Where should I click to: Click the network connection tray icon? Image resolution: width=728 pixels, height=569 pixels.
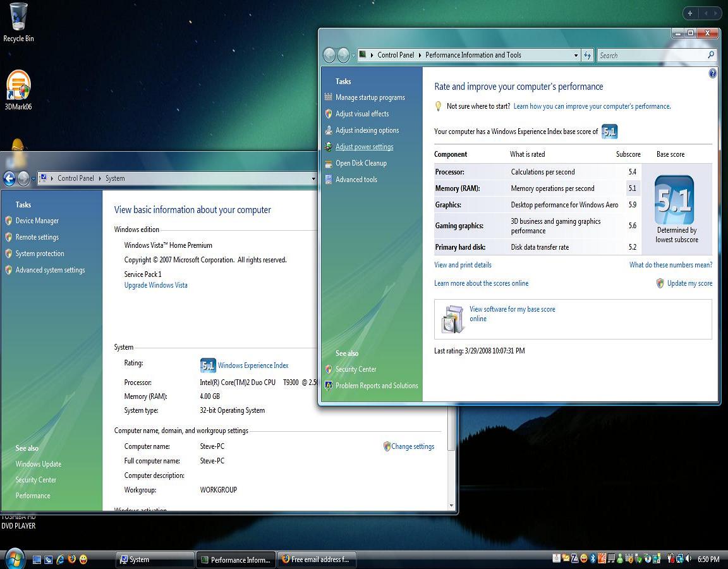tap(680, 559)
